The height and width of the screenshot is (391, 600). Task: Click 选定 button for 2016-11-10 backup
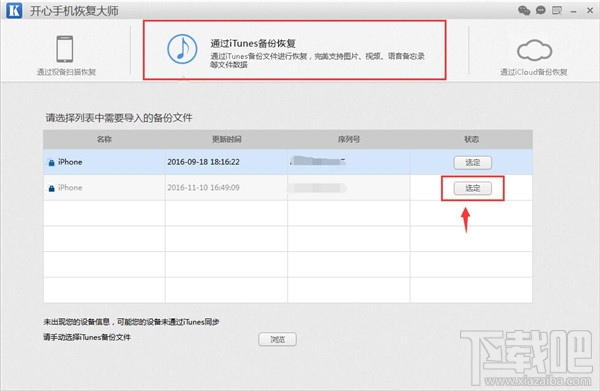(x=473, y=188)
